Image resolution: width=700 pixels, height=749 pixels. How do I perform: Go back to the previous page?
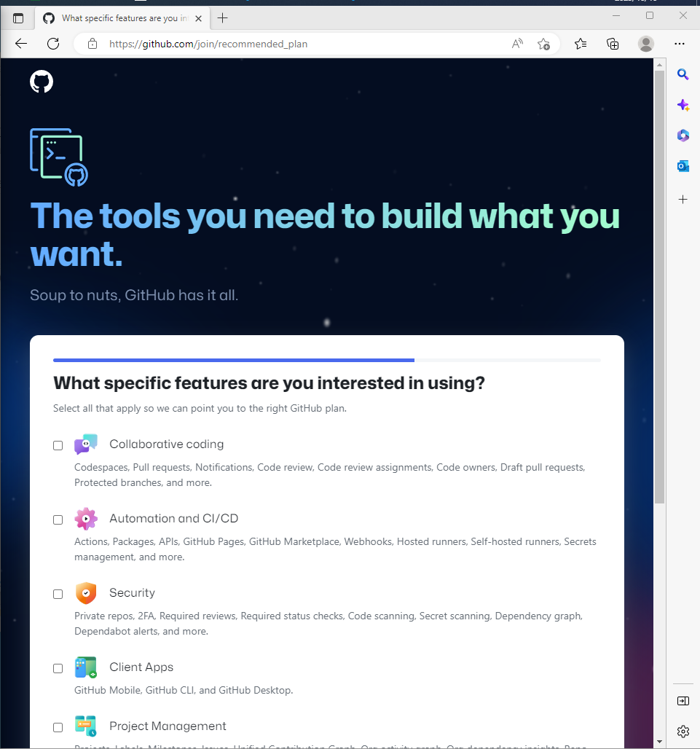click(20, 44)
